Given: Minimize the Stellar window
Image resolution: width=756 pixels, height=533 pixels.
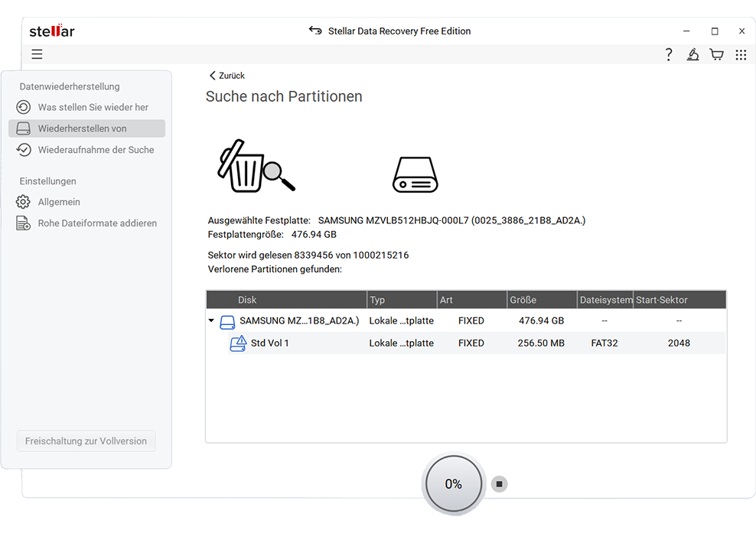Looking at the screenshot, I should point(686,31).
